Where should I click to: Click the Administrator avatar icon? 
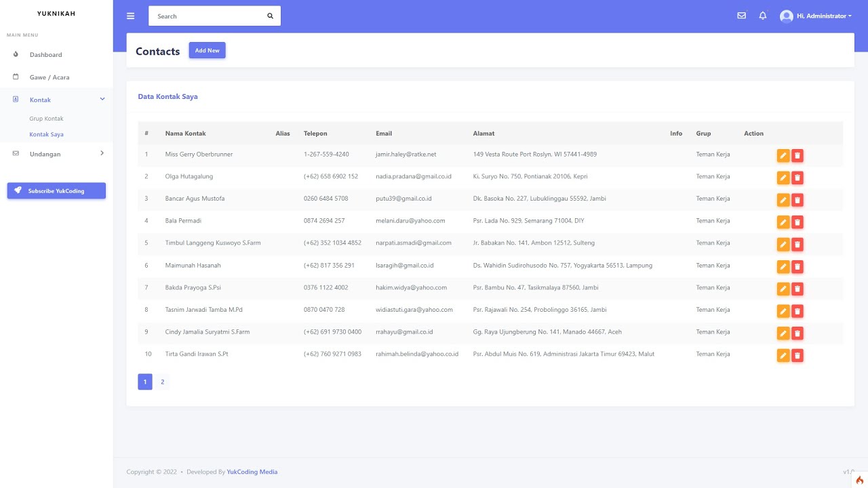[x=787, y=16]
